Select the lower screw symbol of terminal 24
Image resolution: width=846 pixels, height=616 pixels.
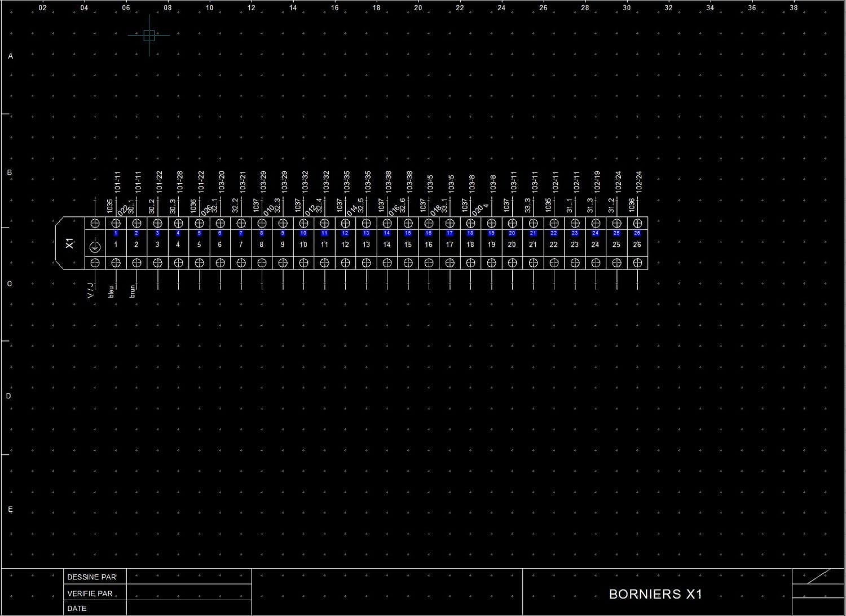(x=596, y=263)
